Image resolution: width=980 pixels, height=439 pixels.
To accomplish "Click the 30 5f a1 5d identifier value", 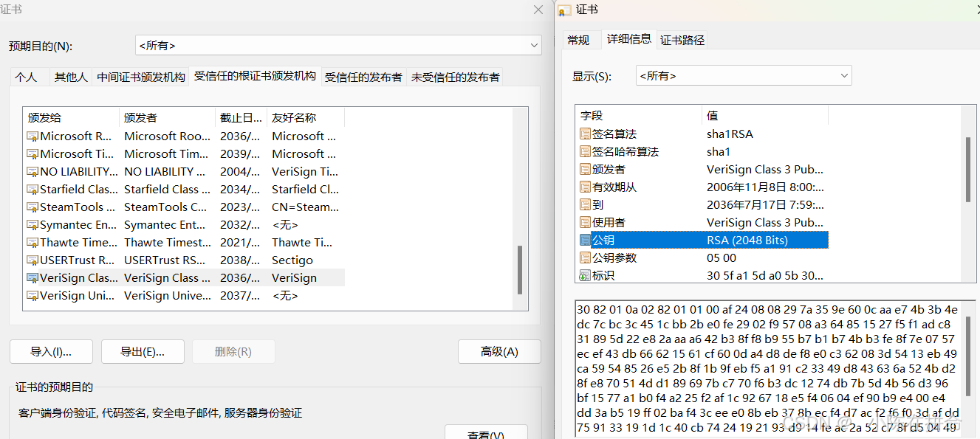I will 765,276.
